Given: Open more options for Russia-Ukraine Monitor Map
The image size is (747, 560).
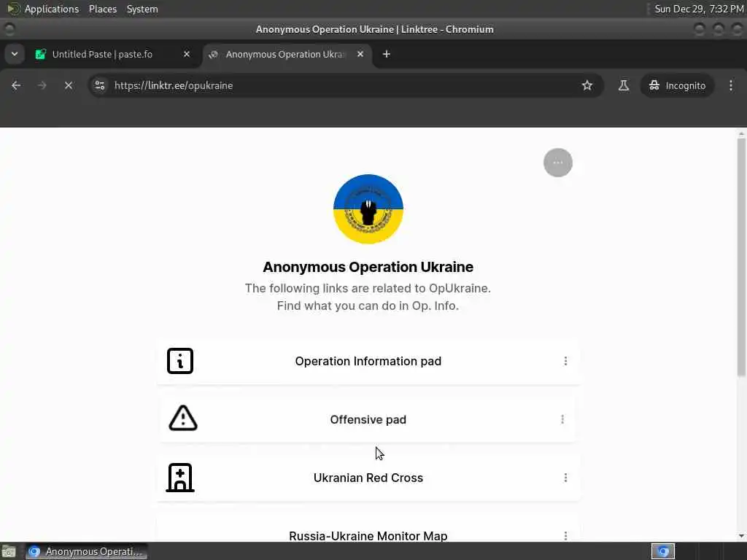Looking at the screenshot, I should [565, 536].
